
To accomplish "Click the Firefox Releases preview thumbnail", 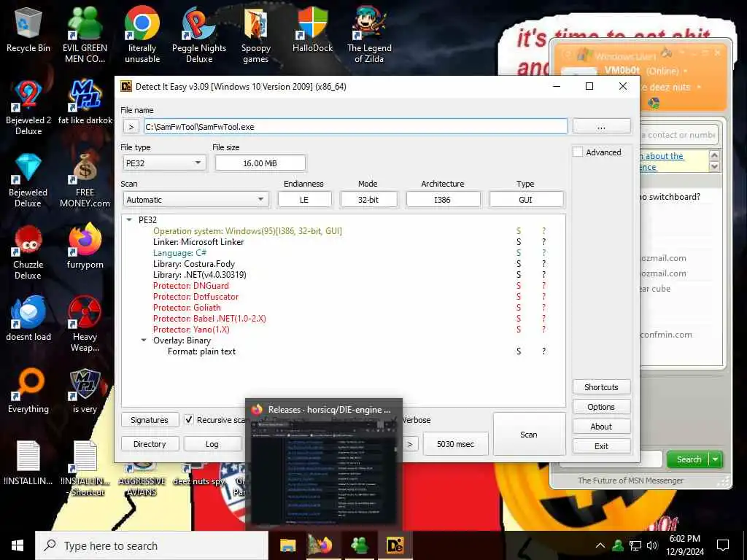I will point(324,472).
